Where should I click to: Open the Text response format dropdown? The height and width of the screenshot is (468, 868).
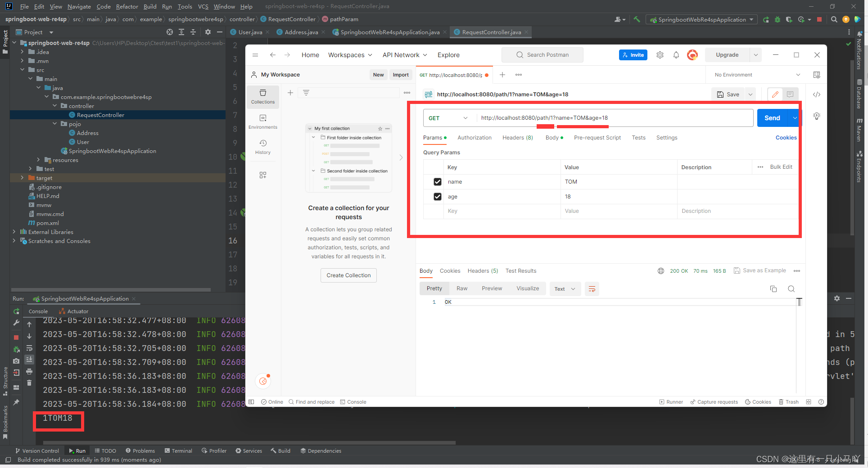click(565, 289)
